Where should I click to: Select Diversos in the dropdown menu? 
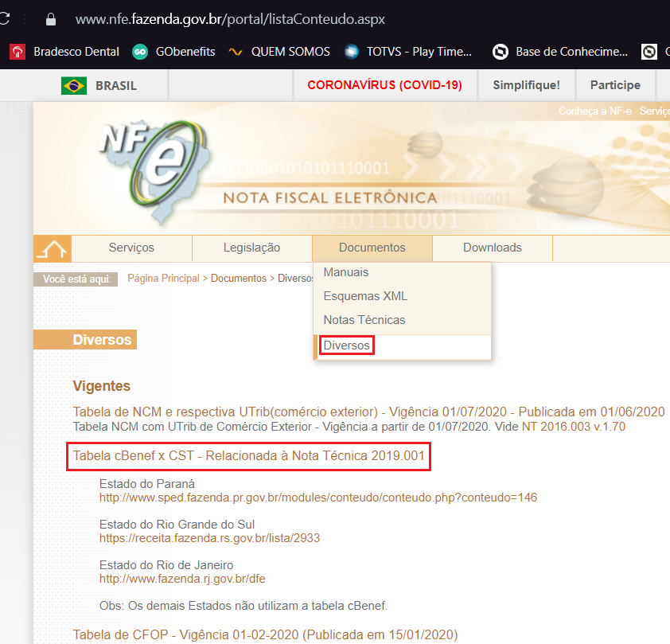pos(346,345)
